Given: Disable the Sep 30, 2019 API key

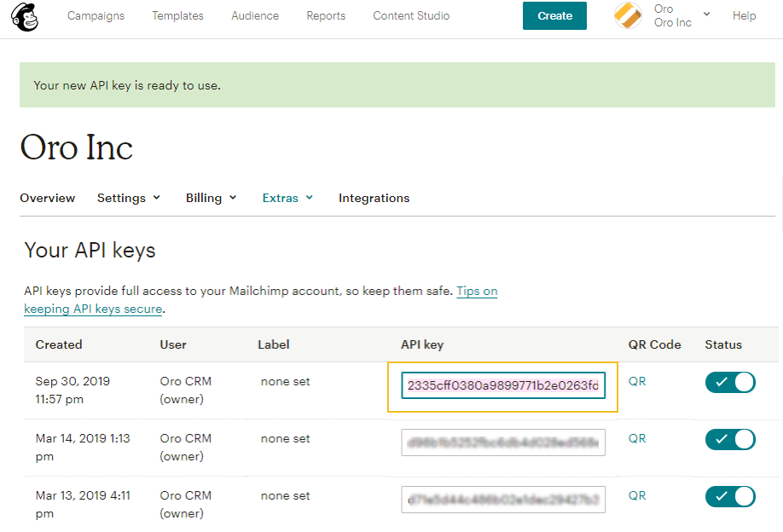Looking at the screenshot, I should (730, 382).
